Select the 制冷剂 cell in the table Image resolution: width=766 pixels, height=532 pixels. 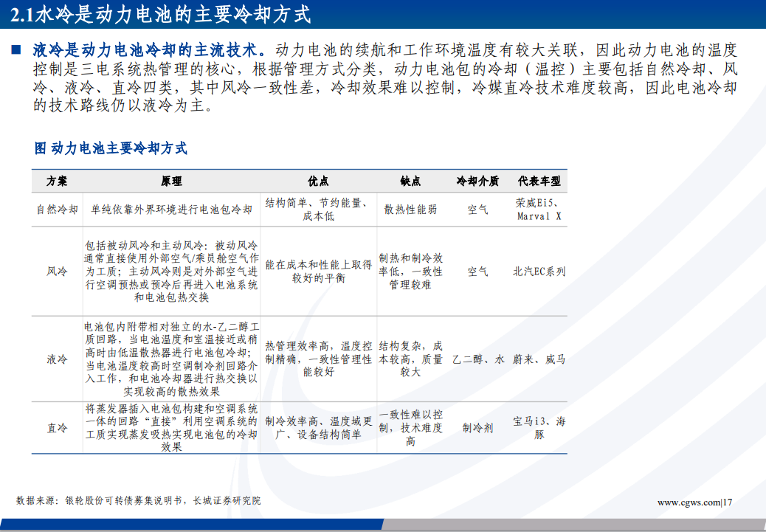(x=477, y=427)
